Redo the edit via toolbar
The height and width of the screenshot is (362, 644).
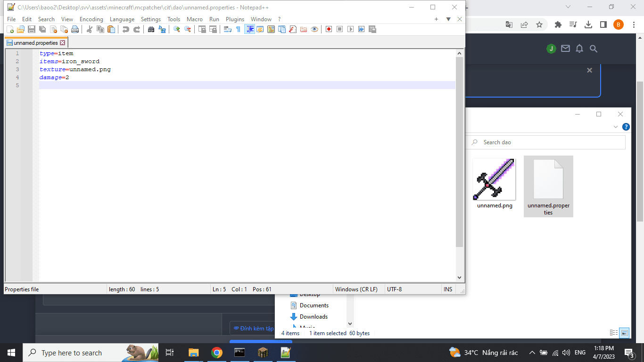(x=137, y=29)
